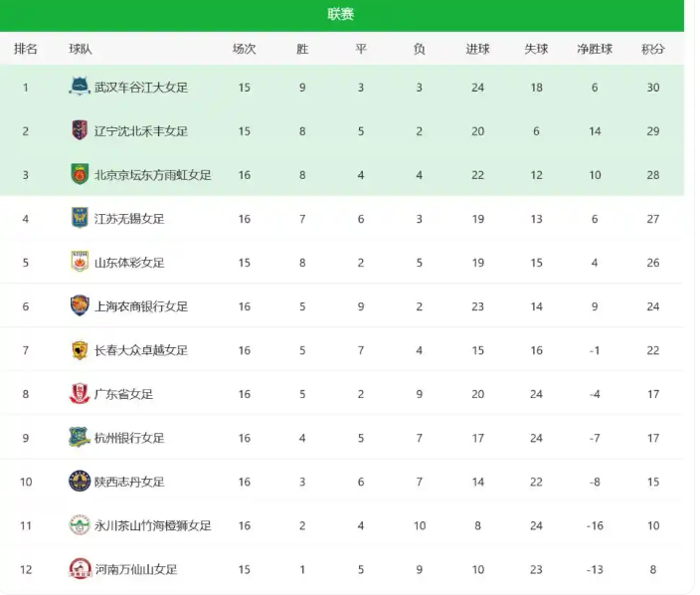Click the 积分 column header
The width and height of the screenshot is (700, 595).
[653, 49]
